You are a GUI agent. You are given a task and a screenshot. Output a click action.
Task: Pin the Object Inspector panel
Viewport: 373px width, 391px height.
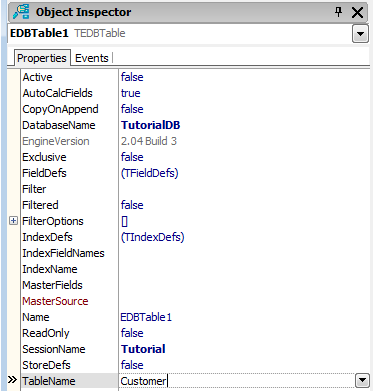click(x=338, y=12)
